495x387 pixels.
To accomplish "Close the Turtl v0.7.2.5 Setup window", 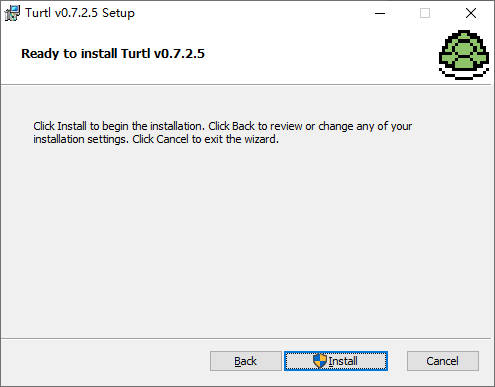I will tap(471, 13).
